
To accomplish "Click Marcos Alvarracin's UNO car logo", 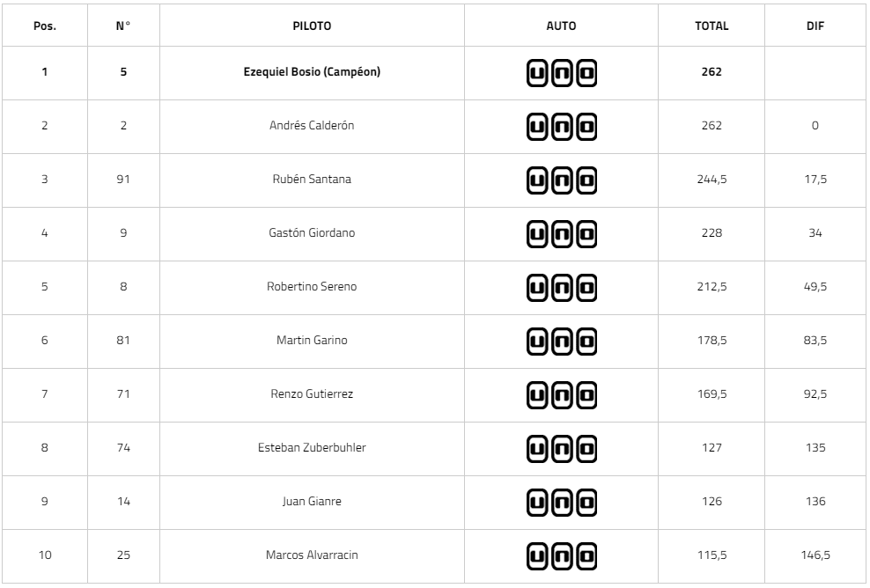I will pos(561,555).
